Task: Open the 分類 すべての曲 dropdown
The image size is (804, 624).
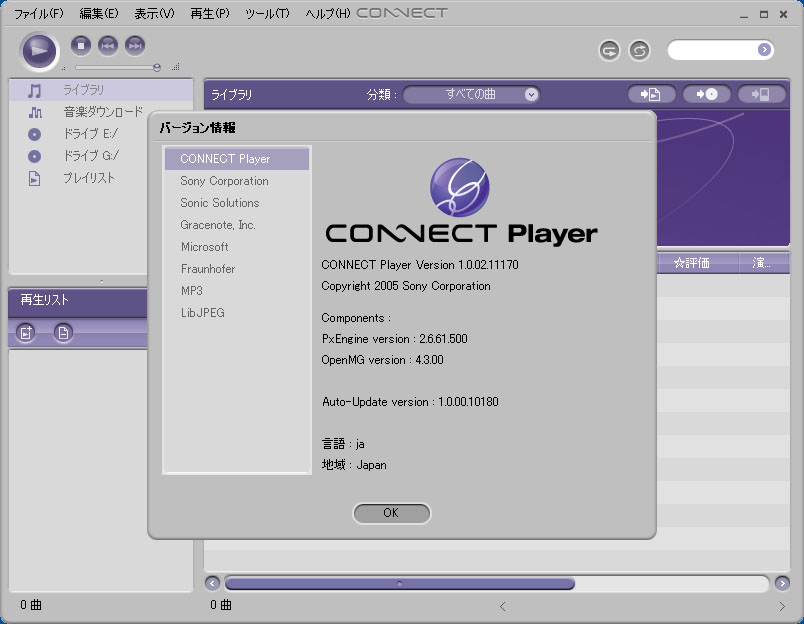Action: coord(471,94)
